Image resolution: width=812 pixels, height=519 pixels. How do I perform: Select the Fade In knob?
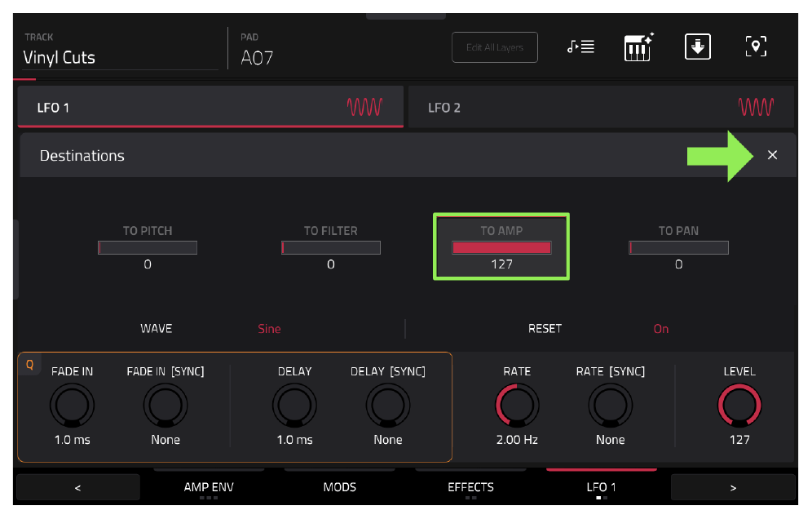point(72,406)
